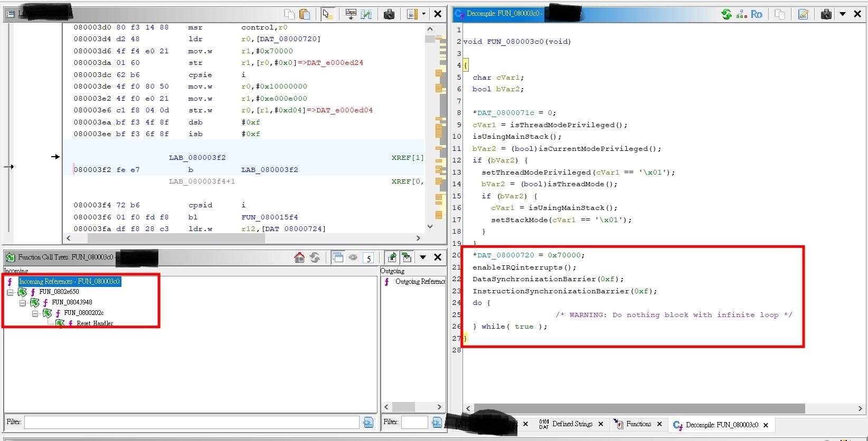
Task: Open the Decompiler panel menu arrow
Action: coord(843,14)
